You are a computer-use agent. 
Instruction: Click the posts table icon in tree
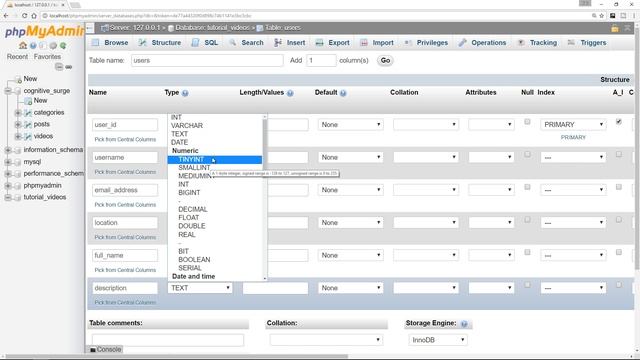point(28,124)
